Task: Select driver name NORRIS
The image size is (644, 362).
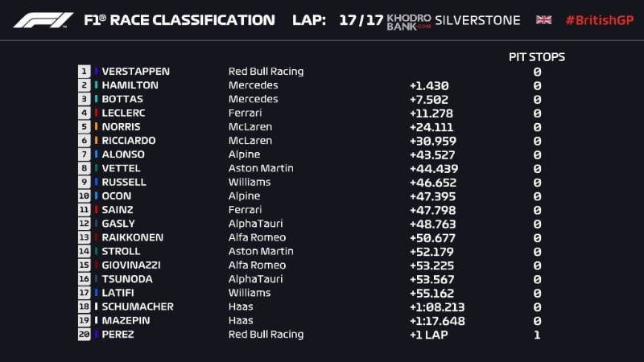Action: coord(121,127)
